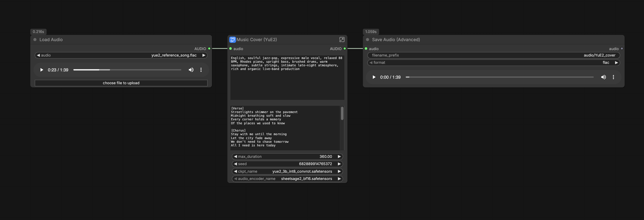Expand the Music Cover (YuE2) subgraph

(x=342, y=40)
